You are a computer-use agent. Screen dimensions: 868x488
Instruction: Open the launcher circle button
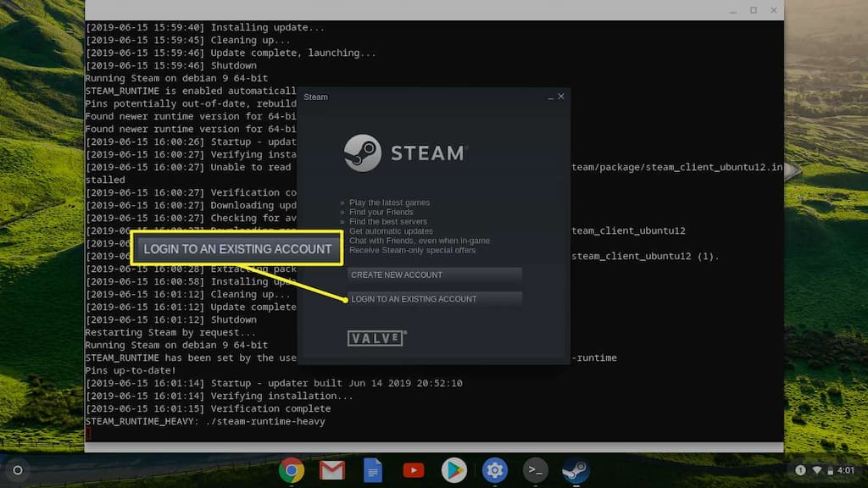click(x=18, y=470)
